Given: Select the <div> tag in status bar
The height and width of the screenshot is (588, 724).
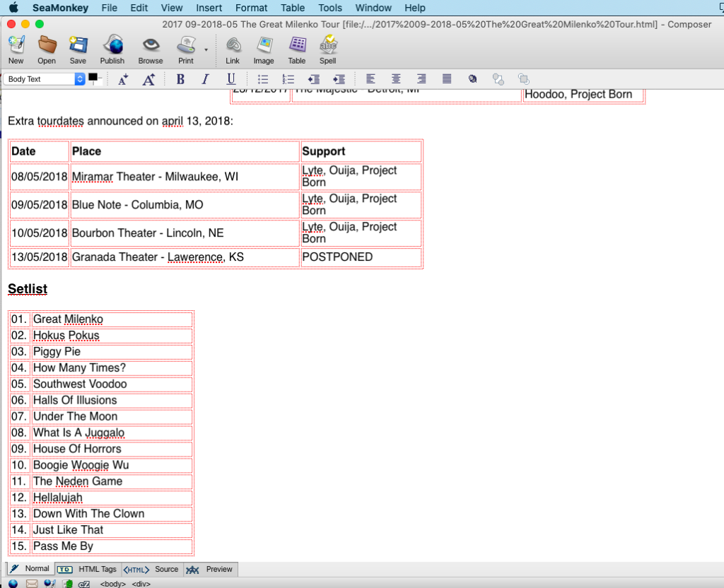Looking at the screenshot, I should pos(141,584).
